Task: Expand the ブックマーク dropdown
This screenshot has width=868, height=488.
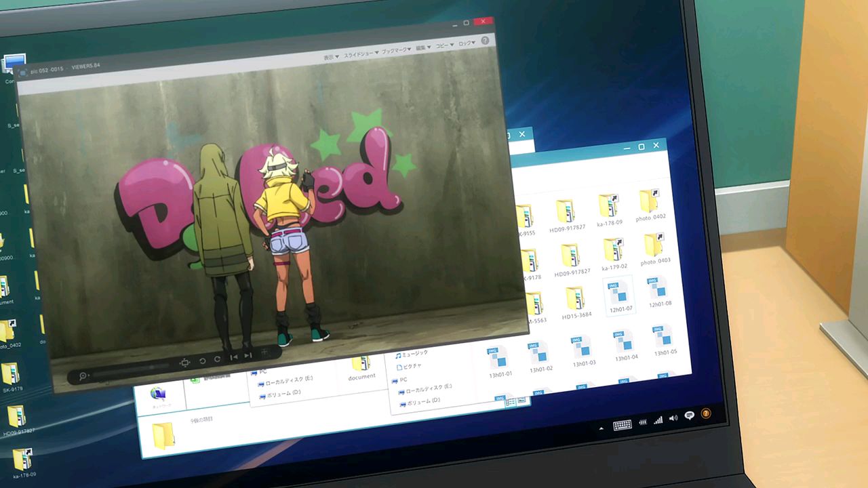Action: (x=396, y=50)
